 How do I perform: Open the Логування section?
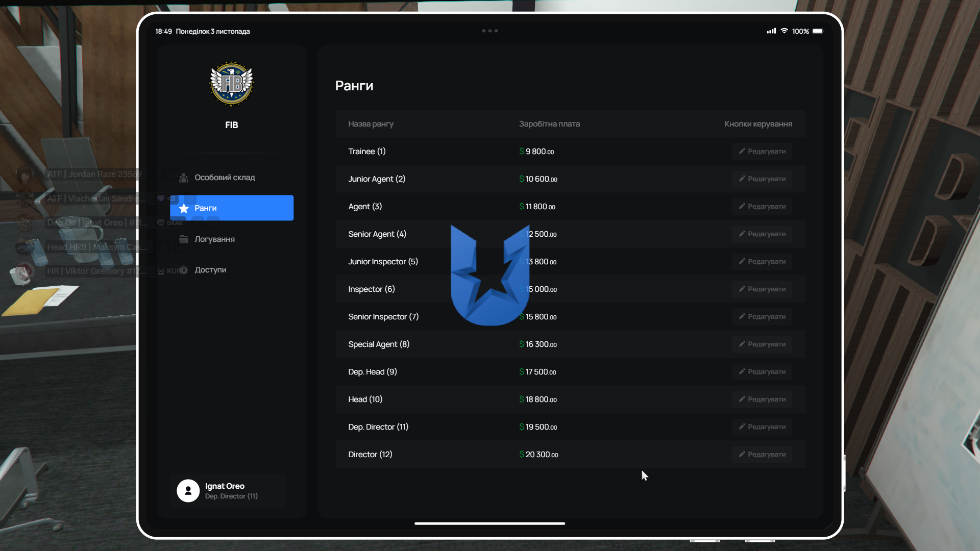232,239
